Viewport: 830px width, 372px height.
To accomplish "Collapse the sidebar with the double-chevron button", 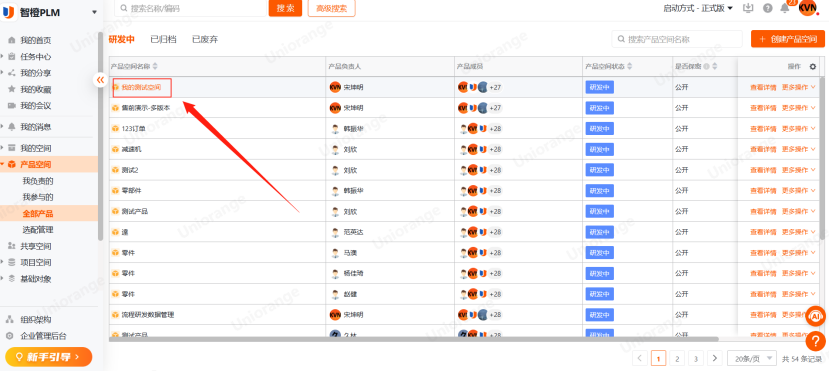I will (x=100, y=80).
